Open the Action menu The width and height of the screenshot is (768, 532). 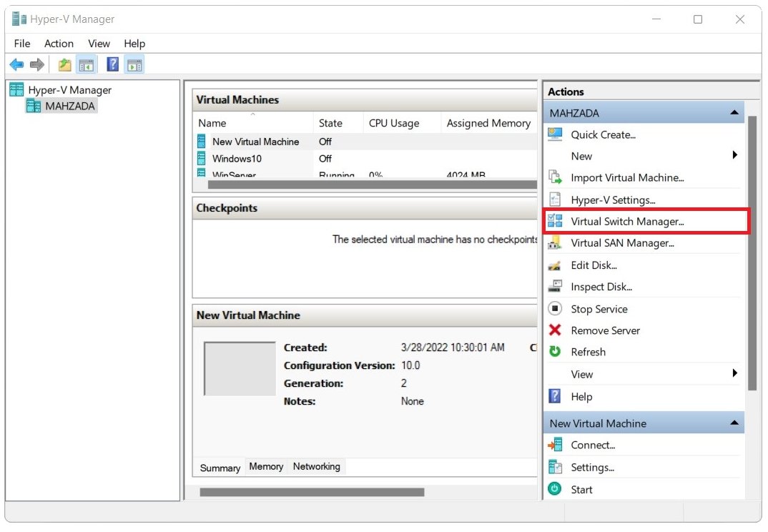59,44
